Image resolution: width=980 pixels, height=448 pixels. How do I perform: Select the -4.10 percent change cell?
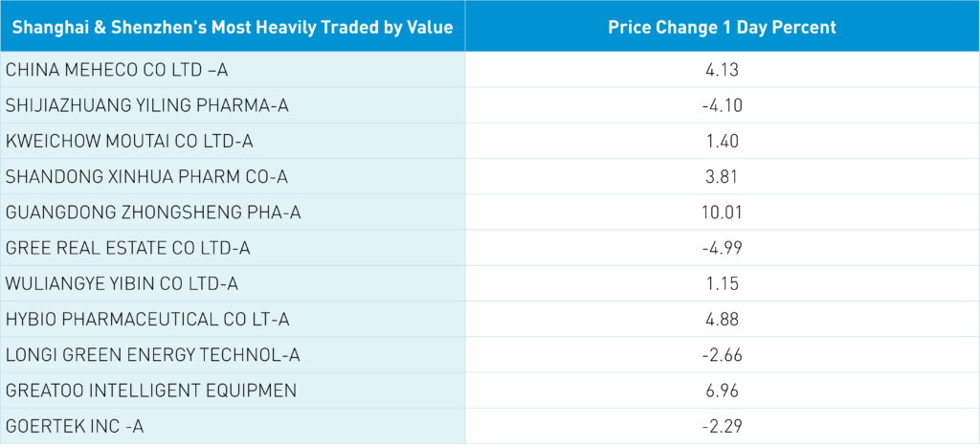[722, 105]
